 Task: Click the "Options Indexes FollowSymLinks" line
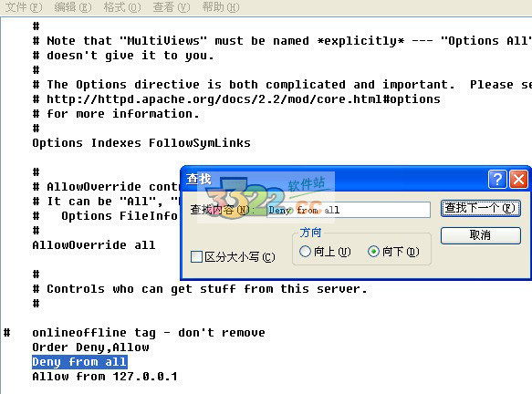click(x=141, y=143)
